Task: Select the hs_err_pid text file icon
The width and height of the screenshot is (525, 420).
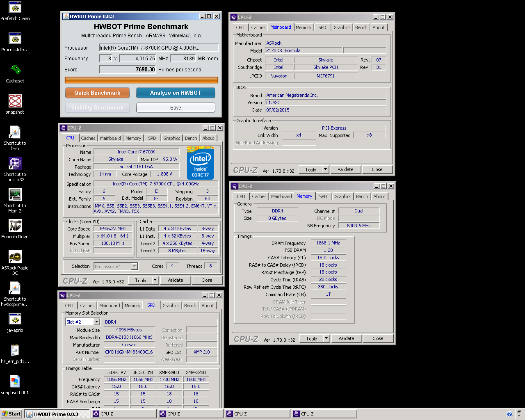Action: tap(15, 354)
